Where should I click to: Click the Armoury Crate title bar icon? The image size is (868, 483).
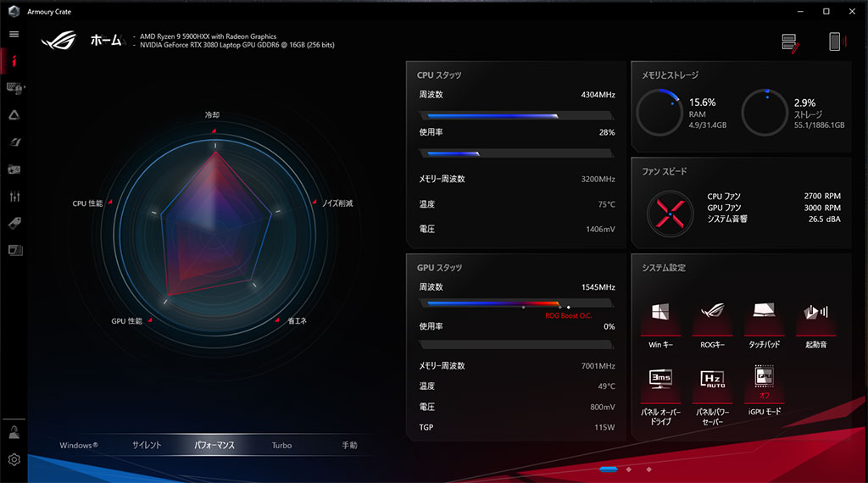14,11
